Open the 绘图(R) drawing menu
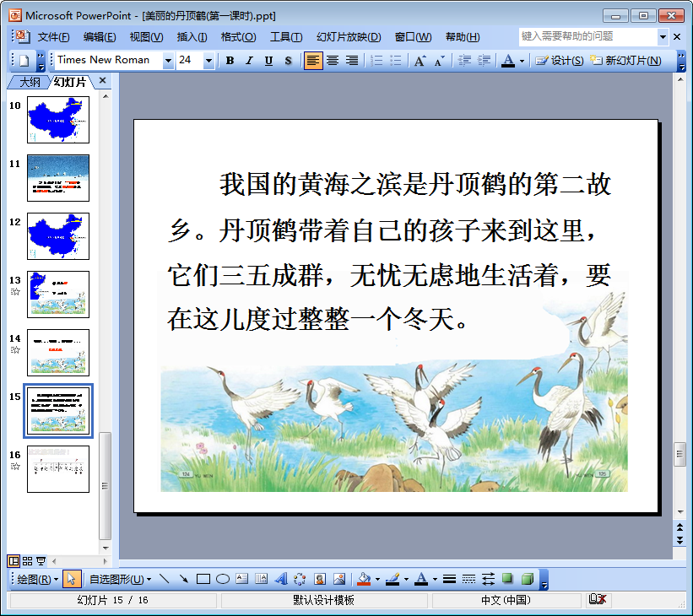Image resolution: width=693 pixels, height=616 pixels. pos(38,579)
